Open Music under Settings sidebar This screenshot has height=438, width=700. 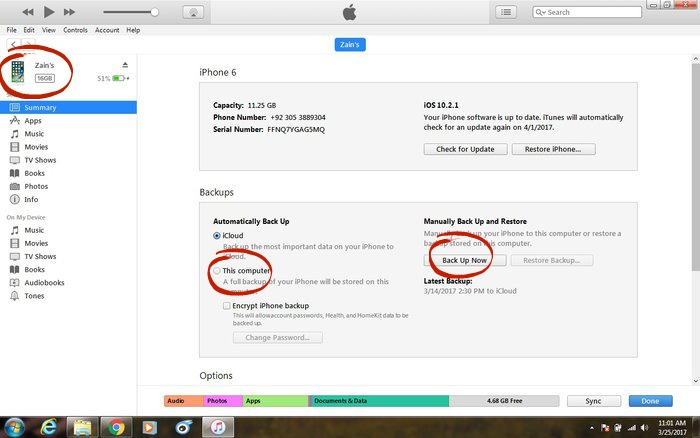click(34, 133)
